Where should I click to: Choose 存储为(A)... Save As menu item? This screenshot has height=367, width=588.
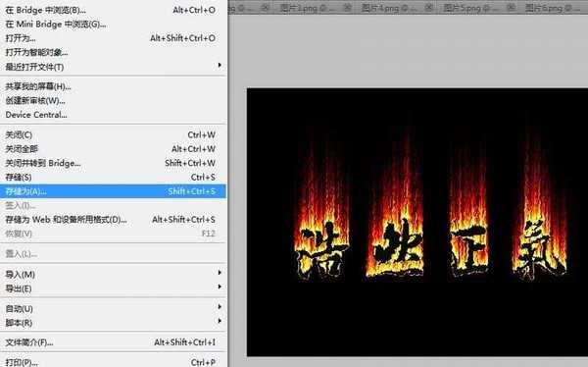(x=113, y=191)
